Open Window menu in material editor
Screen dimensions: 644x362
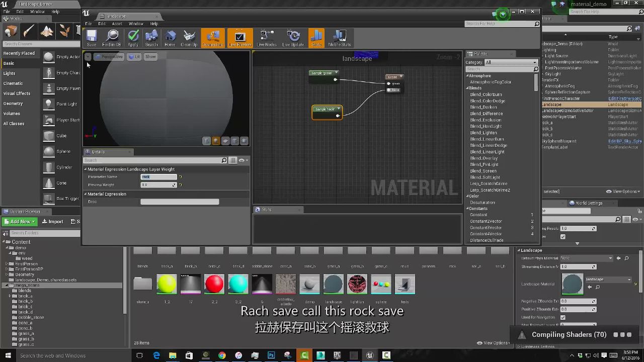pyautogui.click(x=136, y=24)
